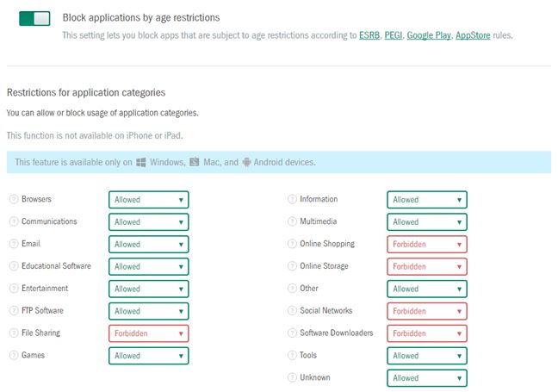Open the Games restriction dropdown
Image resolution: width=558 pixels, height=392 pixels.
(x=149, y=356)
